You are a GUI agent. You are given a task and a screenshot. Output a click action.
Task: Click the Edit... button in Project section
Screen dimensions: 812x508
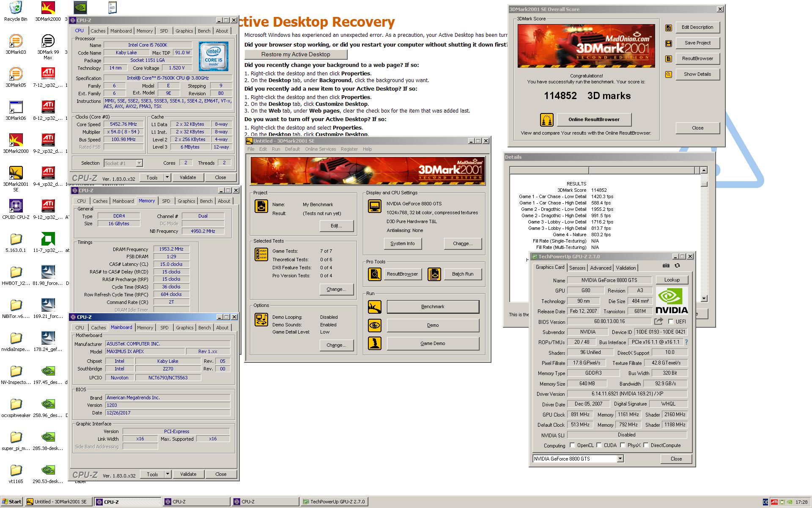(x=336, y=226)
